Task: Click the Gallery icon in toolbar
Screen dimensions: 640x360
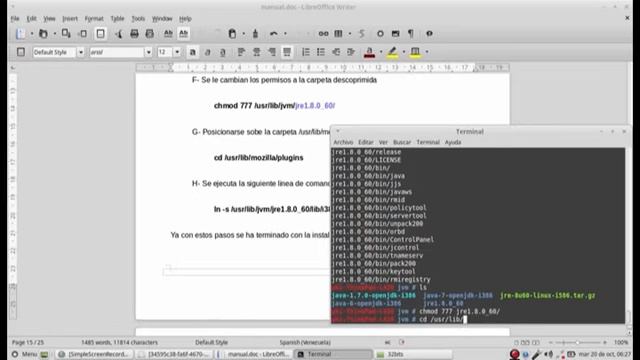Action: [x=395, y=33]
